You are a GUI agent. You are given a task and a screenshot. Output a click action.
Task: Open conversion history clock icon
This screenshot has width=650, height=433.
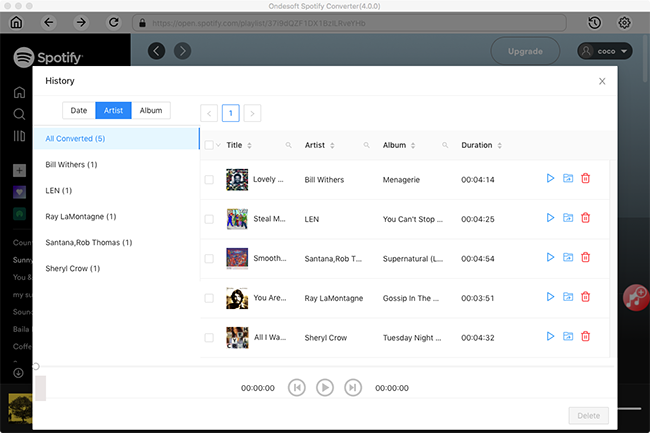[x=595, y=22]
